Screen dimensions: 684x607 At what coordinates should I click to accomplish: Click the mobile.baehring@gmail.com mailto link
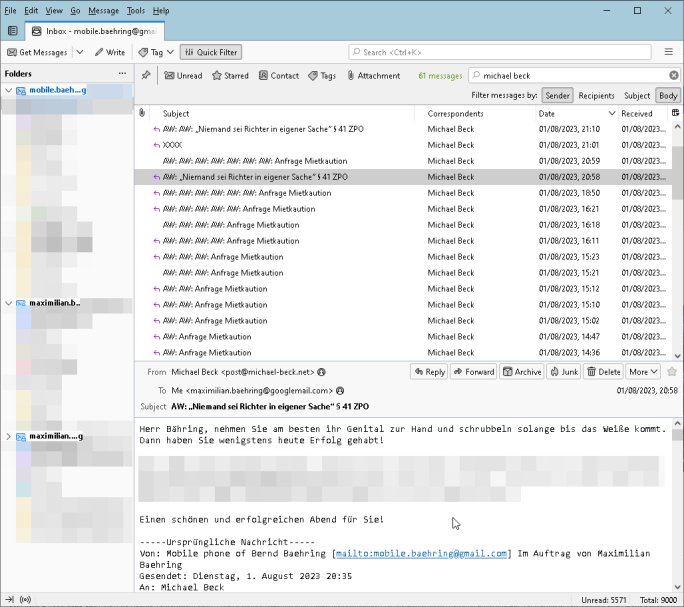(421, 553)
